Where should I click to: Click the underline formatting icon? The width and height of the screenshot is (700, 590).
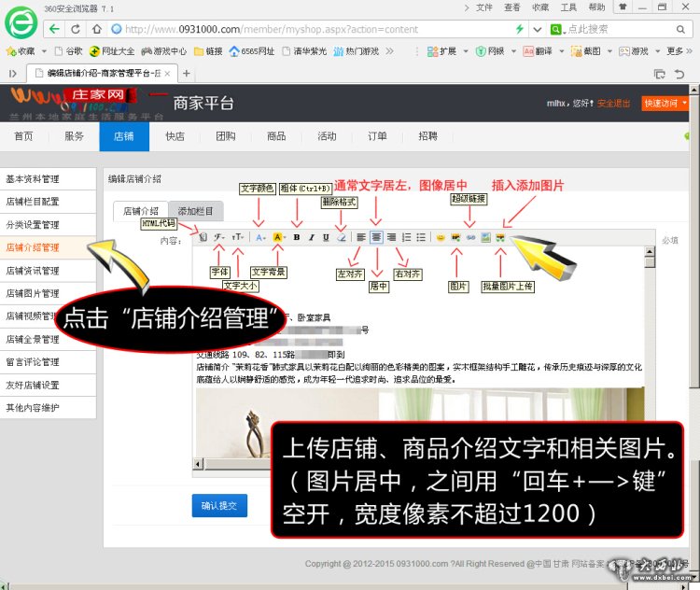[x=326, y=237]
